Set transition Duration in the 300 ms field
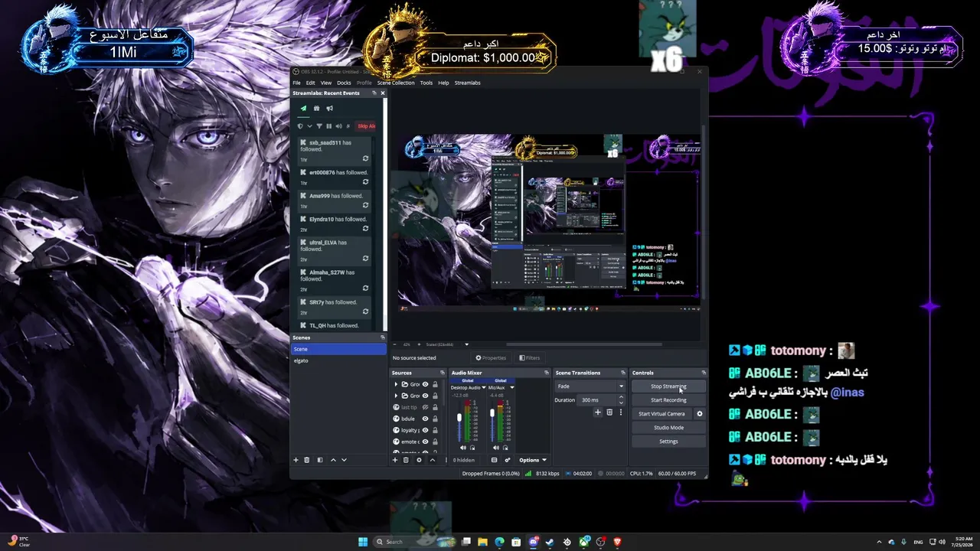The height and width of the screenshot is (551, 980). pyautogui.click(x=602, y=400)
